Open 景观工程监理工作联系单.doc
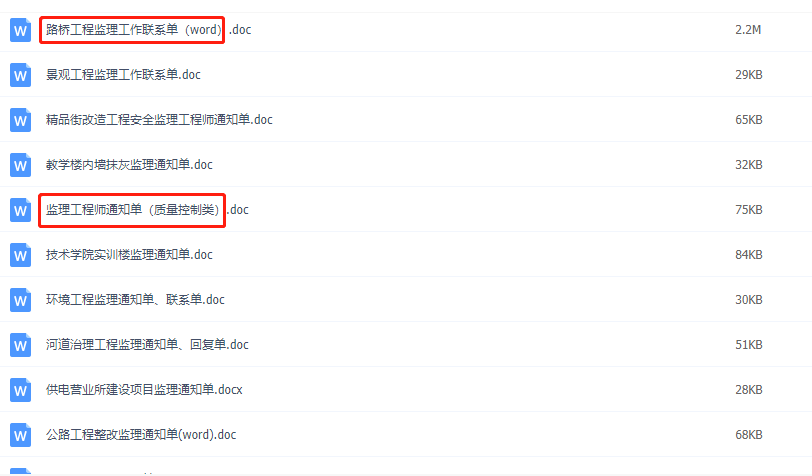Viewport: 812px width, 476px height. coord(123,75)
